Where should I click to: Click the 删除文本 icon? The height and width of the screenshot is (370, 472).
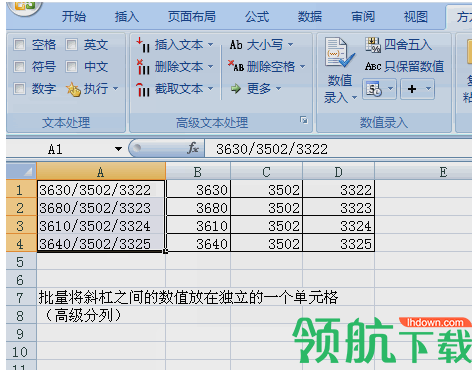pos(143,67)
